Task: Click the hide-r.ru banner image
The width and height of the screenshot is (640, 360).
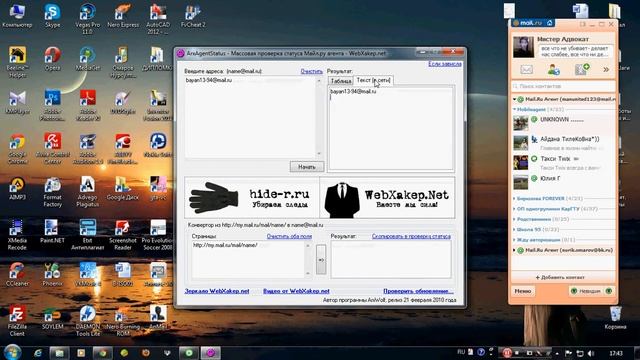Action: [x=252, y=198]
